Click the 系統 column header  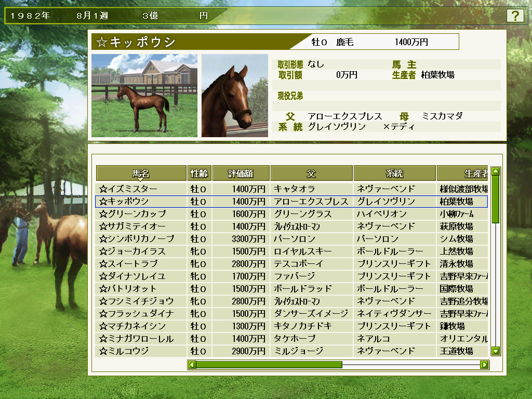(395, 174)
